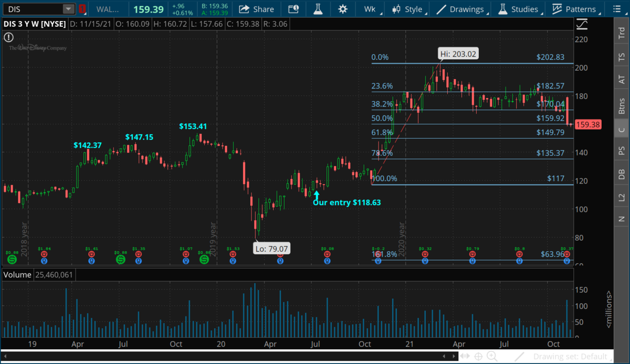Image resolution: width=630 pixels, height=364 pixels.
Task: Select the 38.2% Fibonacci level label
Action: coord(382,104)
